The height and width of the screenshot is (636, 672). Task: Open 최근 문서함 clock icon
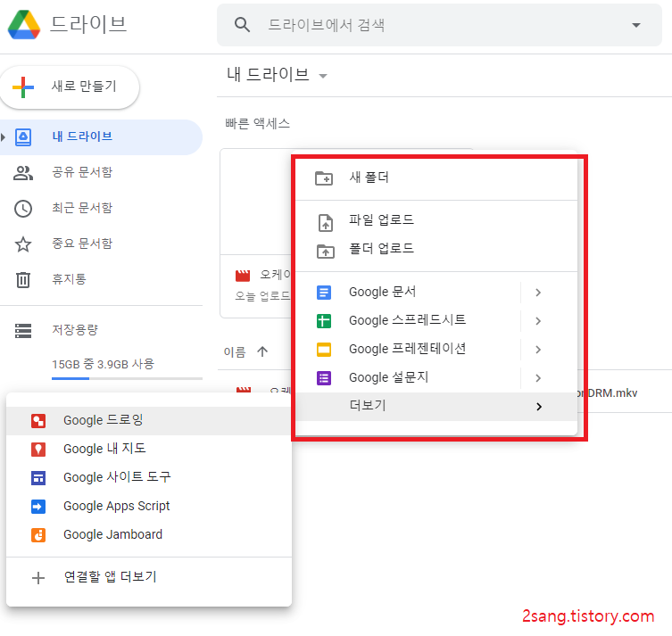tap(23, 209)
